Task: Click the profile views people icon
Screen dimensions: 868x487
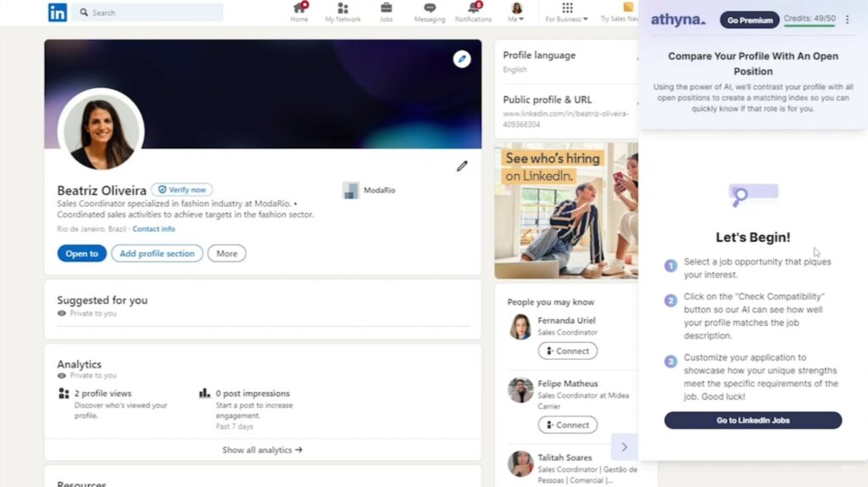Action: pyautogui.click(x=64, y=394)
